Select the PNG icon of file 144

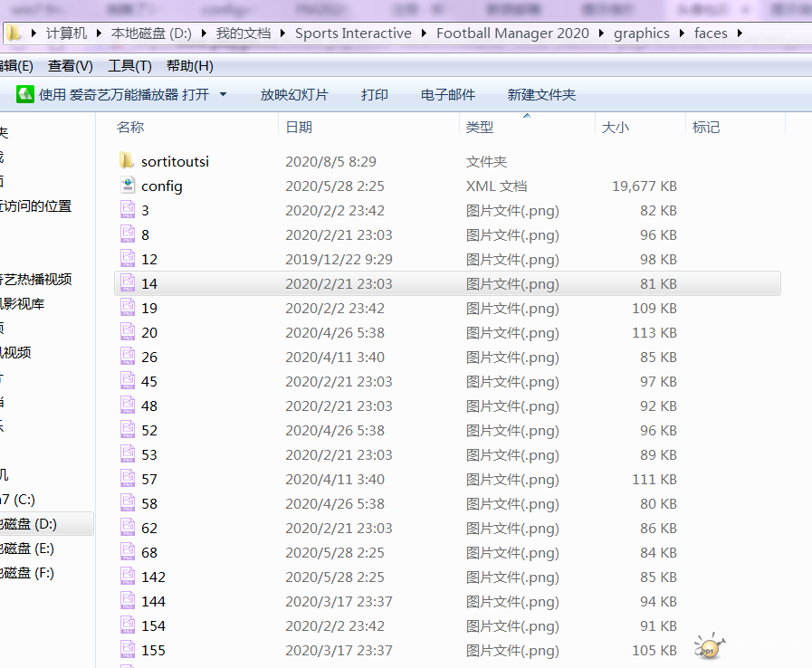point(128,601)
